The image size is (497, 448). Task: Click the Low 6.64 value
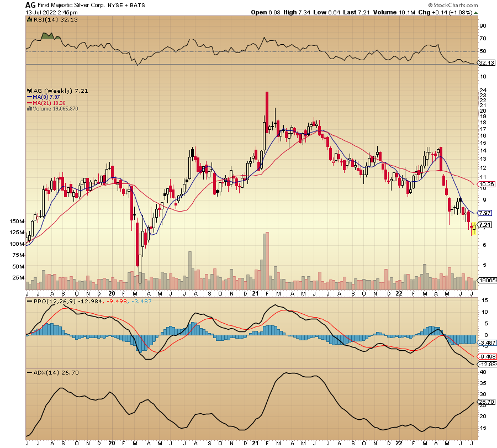point(326,12)
